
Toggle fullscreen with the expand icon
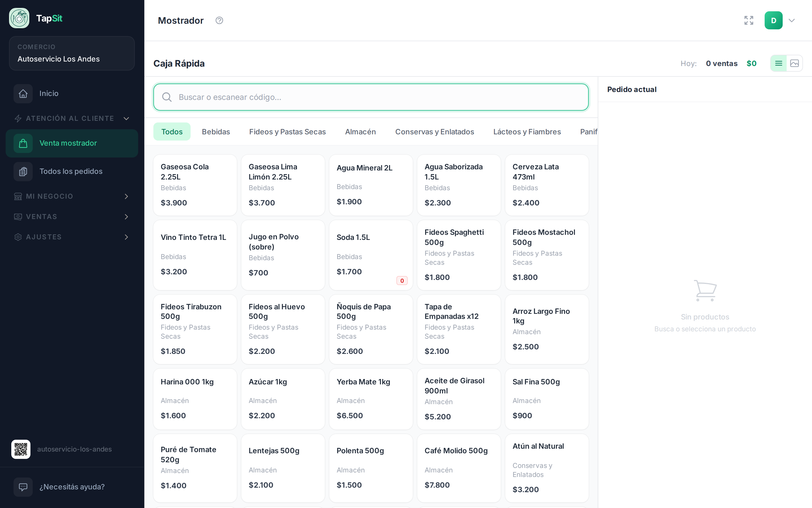coord(749,21)
